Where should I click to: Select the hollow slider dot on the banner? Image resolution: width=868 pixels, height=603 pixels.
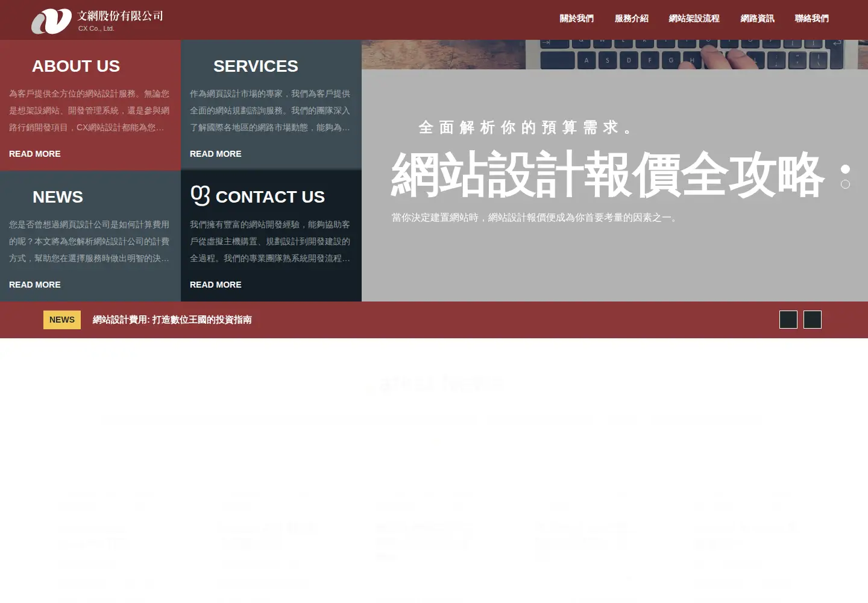pos(845,184)
